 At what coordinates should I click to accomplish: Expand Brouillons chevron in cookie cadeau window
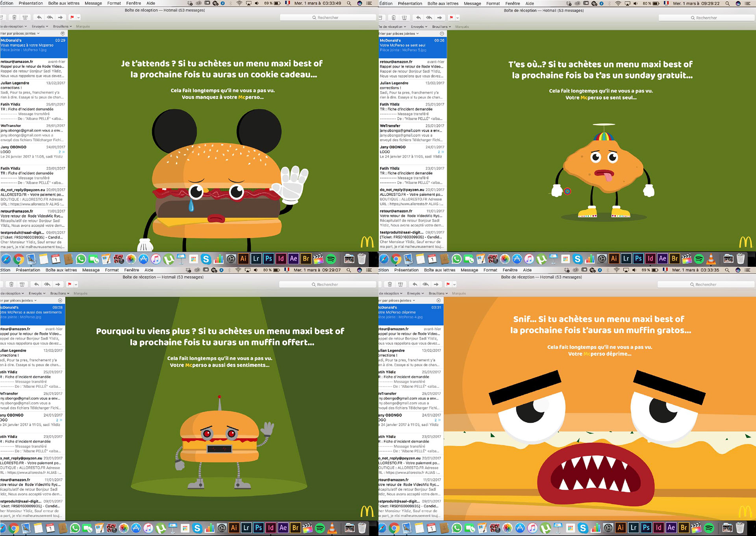[x=70, y=26]
